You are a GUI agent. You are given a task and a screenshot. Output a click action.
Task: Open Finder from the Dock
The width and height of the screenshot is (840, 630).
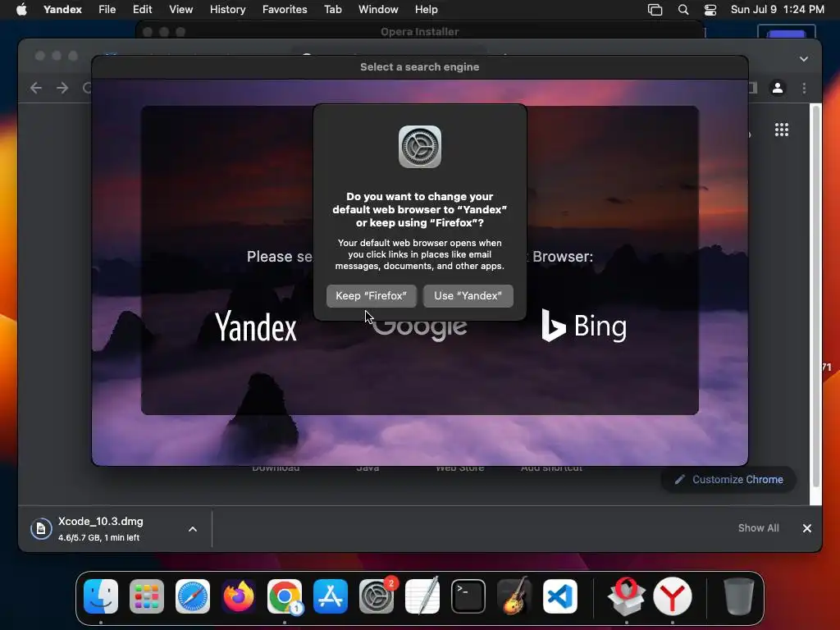(101, 596)
